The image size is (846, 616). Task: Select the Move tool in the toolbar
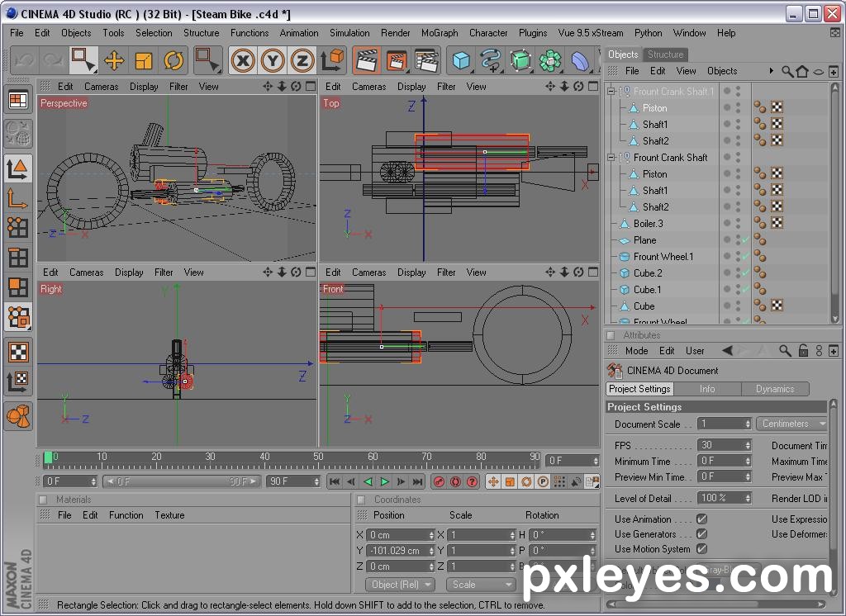[x=114, y=60]
